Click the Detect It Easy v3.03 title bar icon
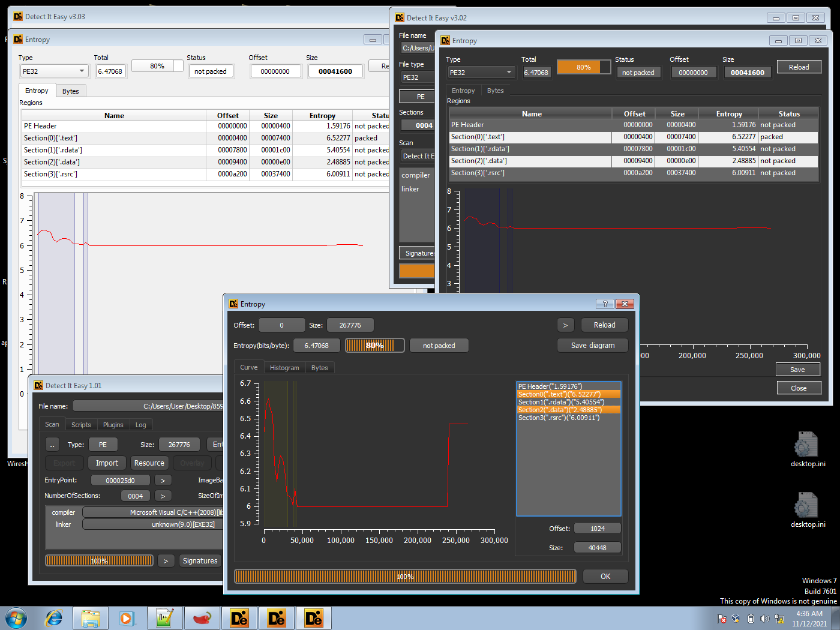This screenshot has width=840, height=630. point(18,17)
